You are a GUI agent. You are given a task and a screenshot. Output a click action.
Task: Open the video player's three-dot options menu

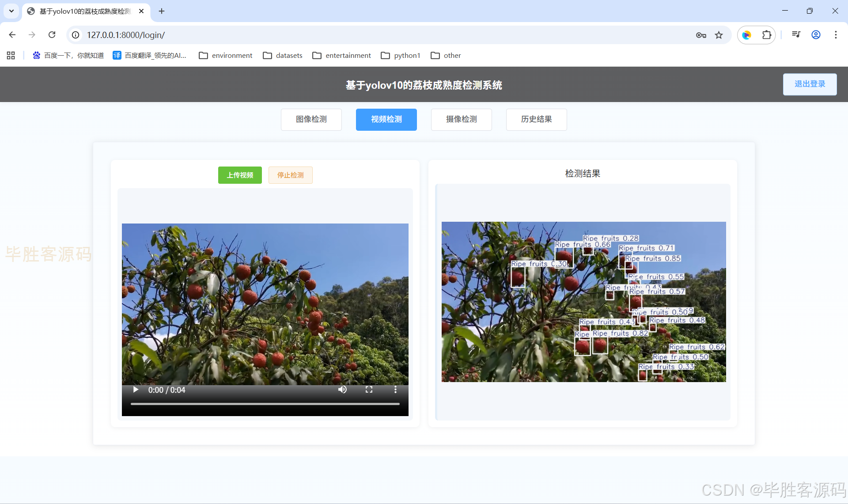tap(395, 390)
